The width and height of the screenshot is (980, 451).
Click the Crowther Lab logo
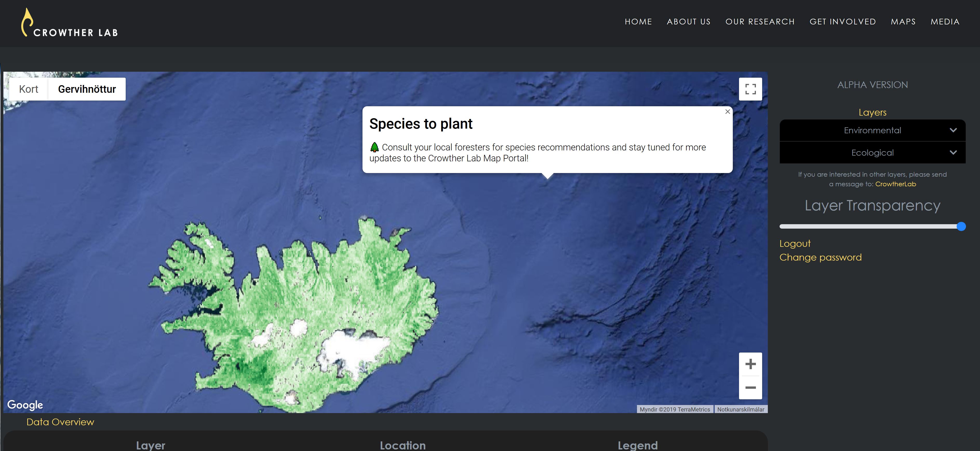click(x=70, y=23)
